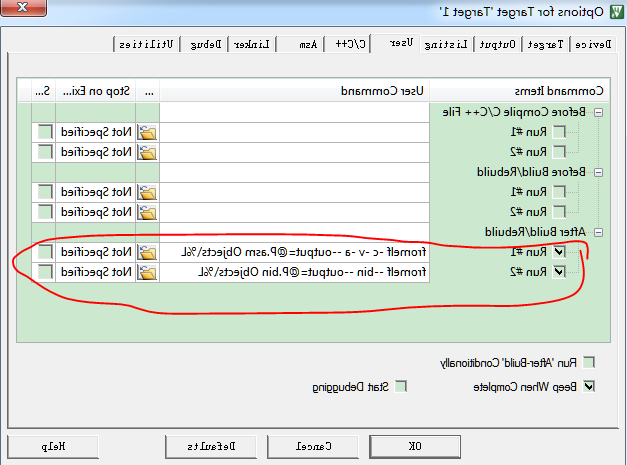The image size is (627, 465).
Task: Click folder icon beside fromelf --bin command
Action: pyautogui.click(x=148, y=272)
